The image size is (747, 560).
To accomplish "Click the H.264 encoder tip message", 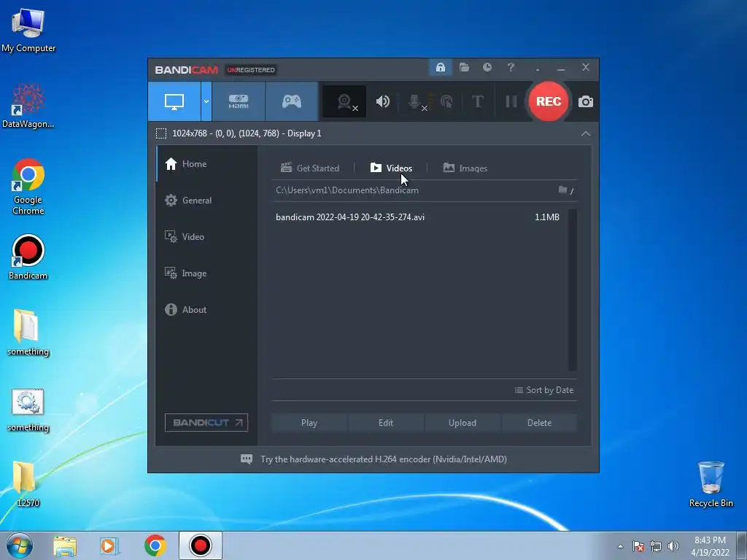I will coord(384,459).
